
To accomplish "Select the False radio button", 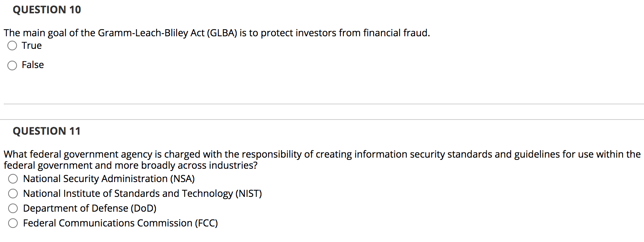I will click(12, 65).
